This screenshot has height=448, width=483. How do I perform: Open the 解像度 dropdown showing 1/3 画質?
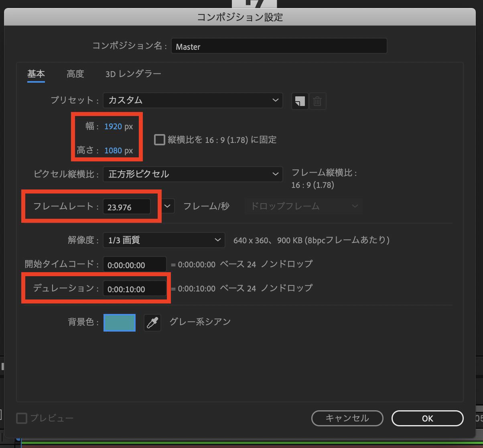[x=164, y=240]
